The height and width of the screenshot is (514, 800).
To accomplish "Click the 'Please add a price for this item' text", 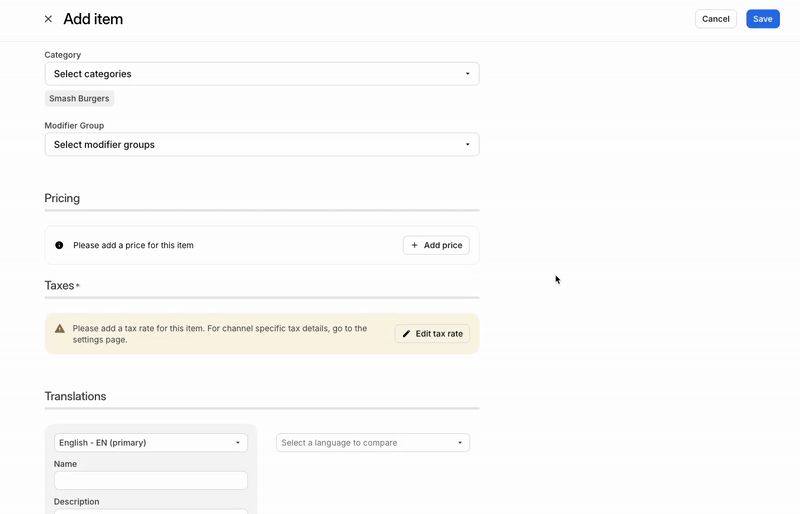I will tap(133, 245).
